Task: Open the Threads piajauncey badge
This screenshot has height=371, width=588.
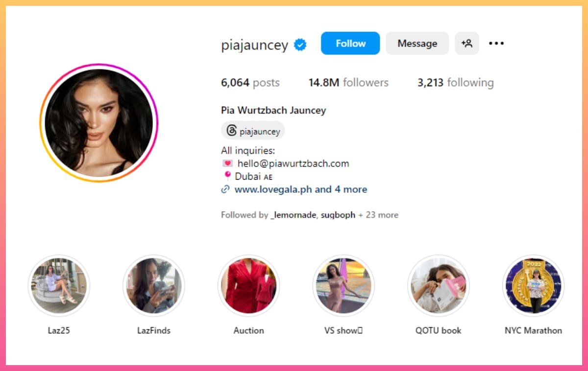Action: click(x=253, y=131)
